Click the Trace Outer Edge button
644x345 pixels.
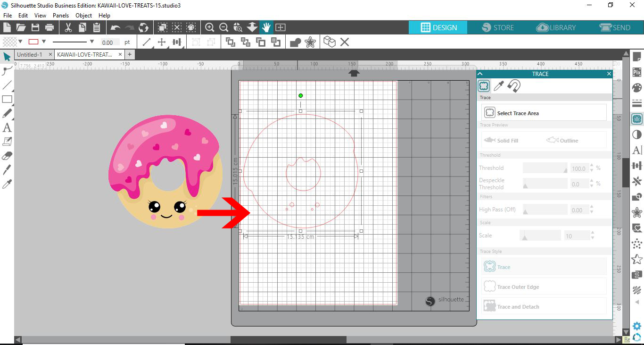(544, 286)
